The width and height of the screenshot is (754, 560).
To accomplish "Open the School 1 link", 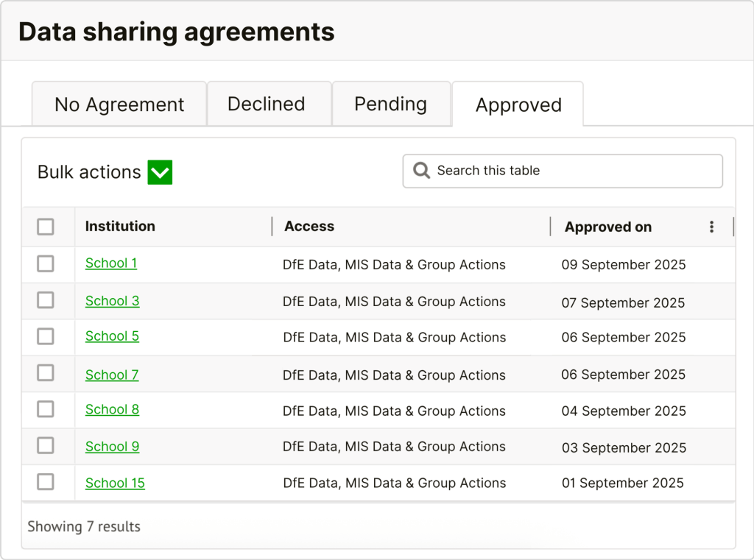I will pyautogui.click(x=110, y=263).
